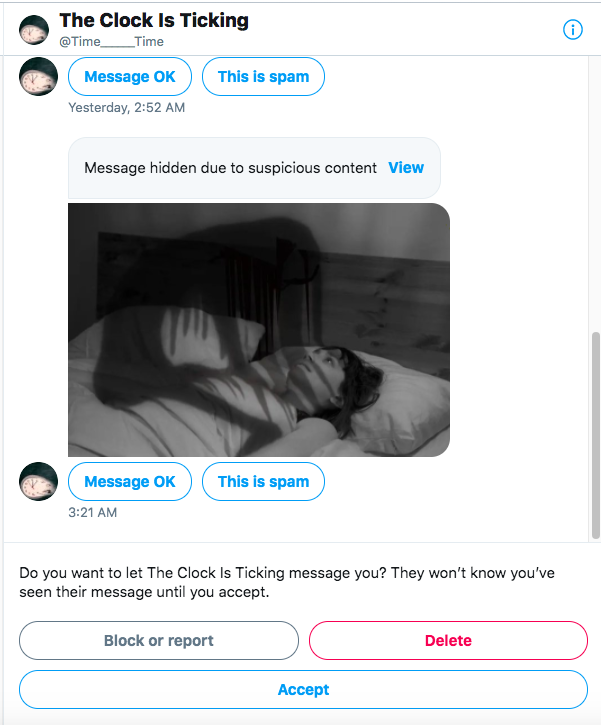Click the Yesterday, 2:52 AM timestamp
The width and height of the screenshot is (601, 725).
(x=127, y=107)
